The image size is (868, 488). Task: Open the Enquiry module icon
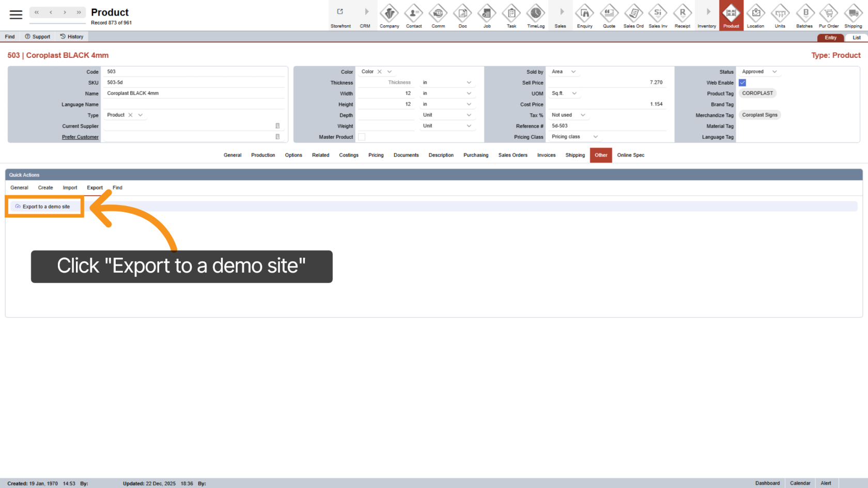(x=584, y=15)
